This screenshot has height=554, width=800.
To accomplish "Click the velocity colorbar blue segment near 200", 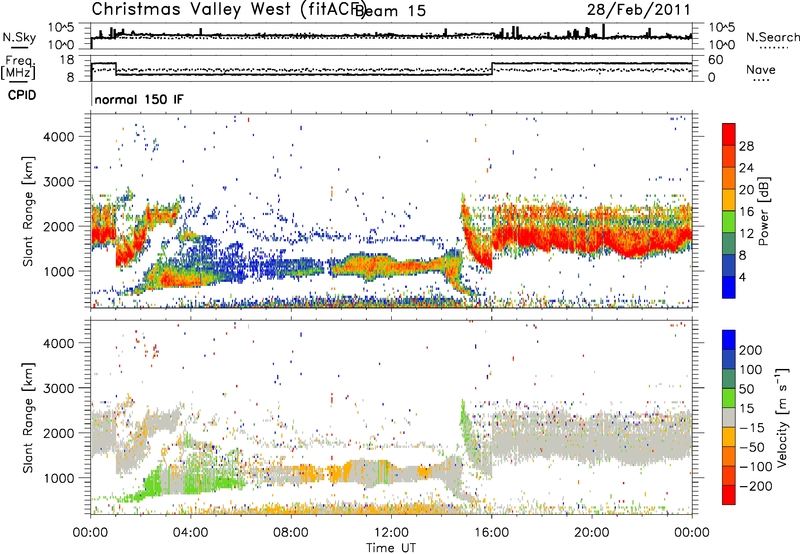I will pos(729,340).
